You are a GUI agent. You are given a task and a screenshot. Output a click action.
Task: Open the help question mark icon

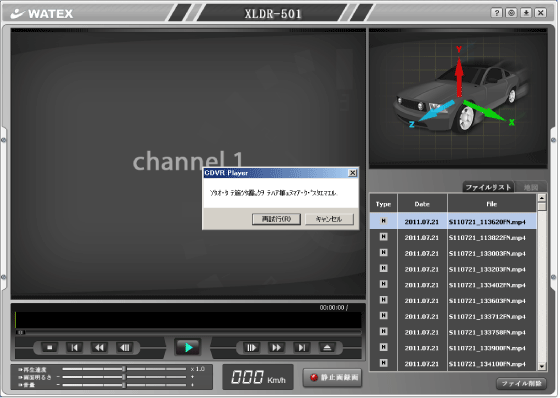[496, 13]
